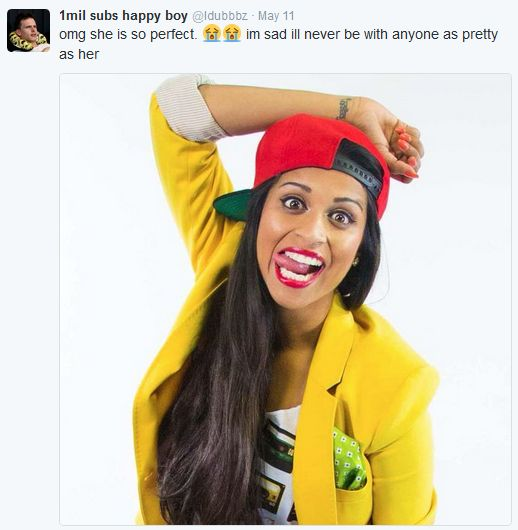Click the second crying face emoji
518x530 pixels.
coord(232,34)
